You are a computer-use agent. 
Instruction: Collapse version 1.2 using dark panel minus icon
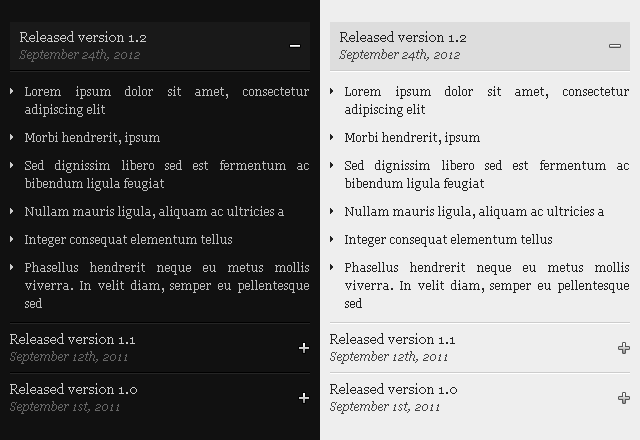point(295,46)
